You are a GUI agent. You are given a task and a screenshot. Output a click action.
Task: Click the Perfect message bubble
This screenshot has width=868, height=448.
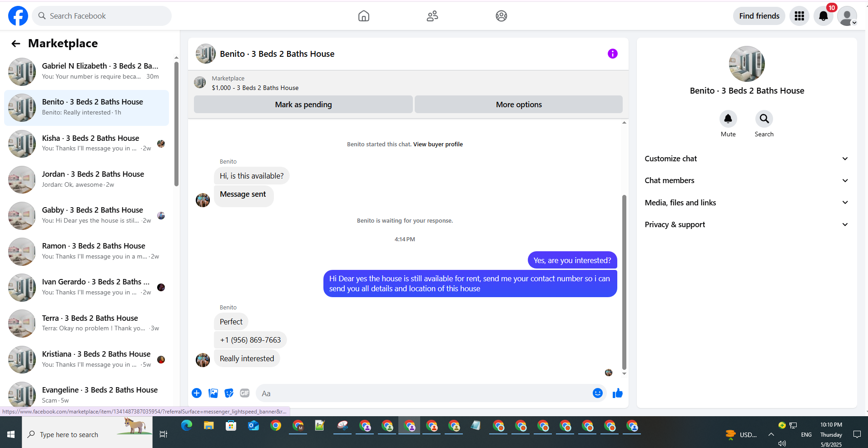coord(231,322)
